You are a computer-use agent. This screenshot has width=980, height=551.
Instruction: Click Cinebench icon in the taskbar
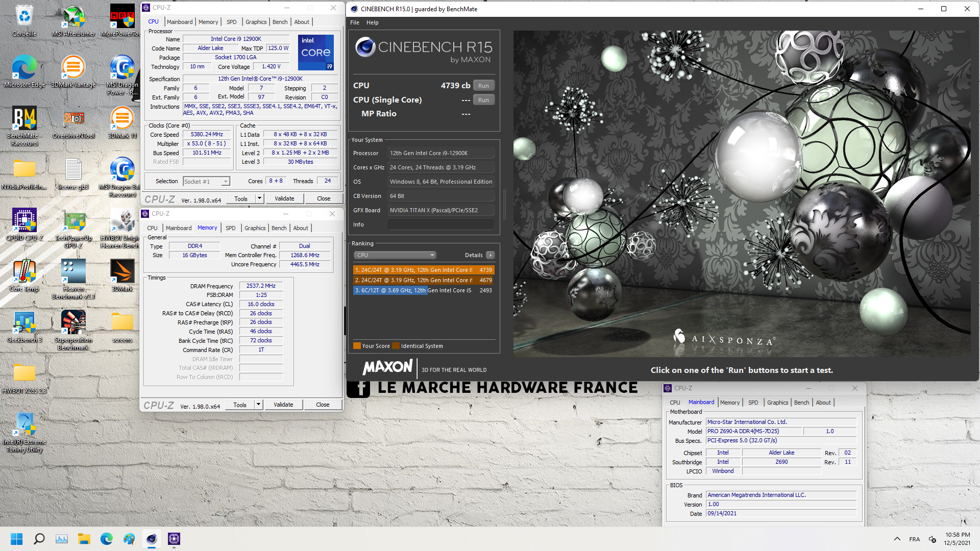click(x=152, y=539)
